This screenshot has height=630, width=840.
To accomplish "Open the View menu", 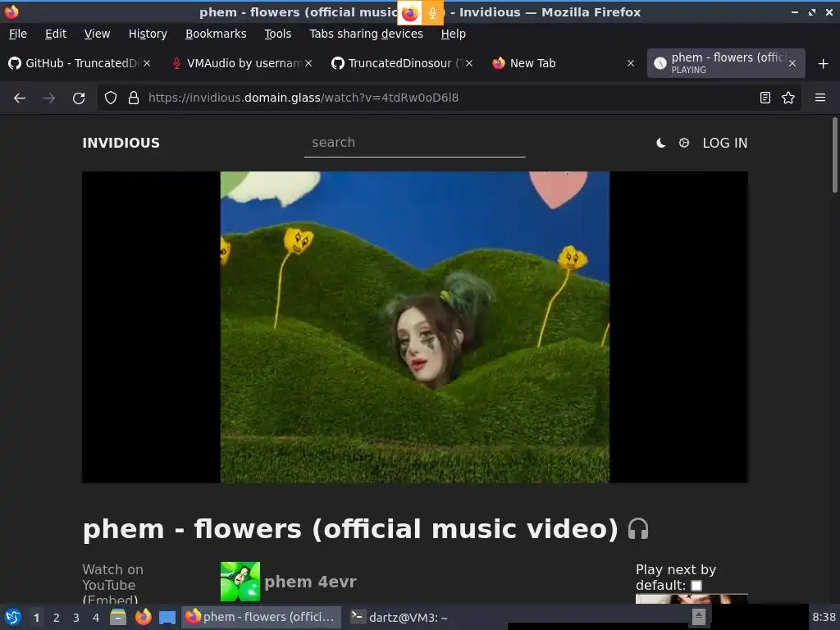I will click(97, 34).
